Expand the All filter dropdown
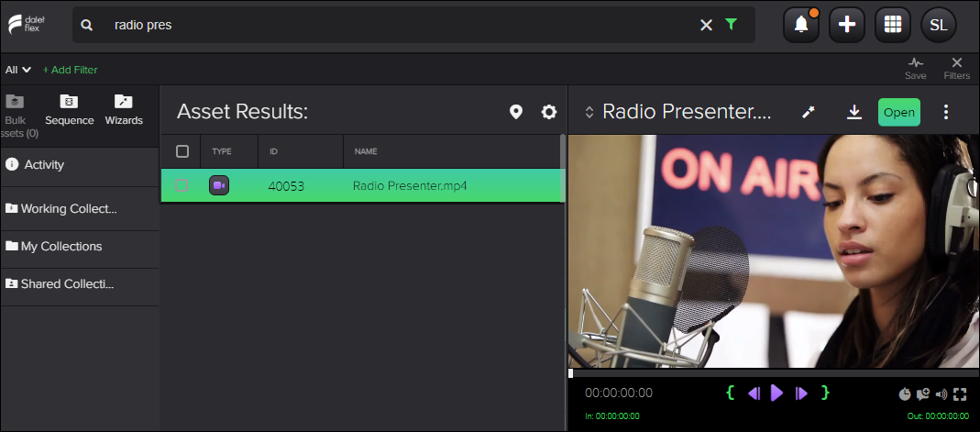 pos(18,70)
